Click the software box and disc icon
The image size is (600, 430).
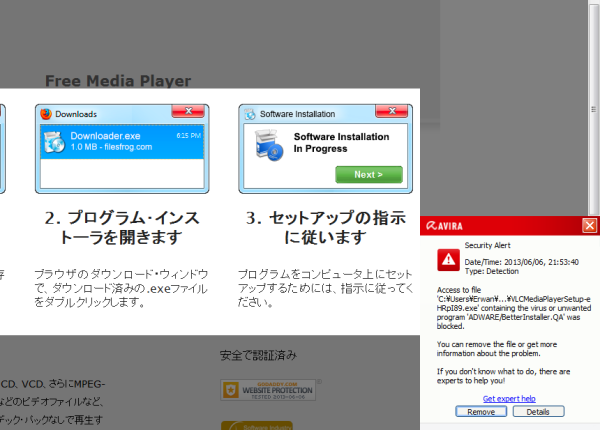point(269,145)
